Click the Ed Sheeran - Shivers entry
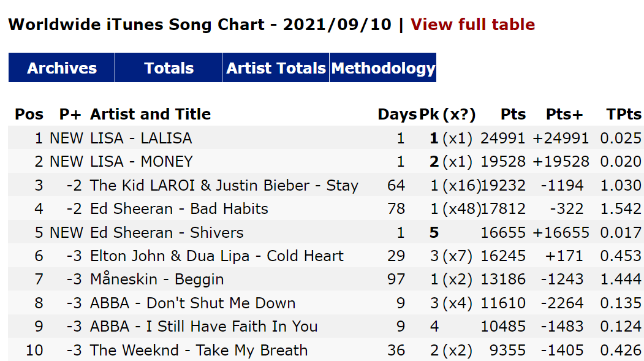The width and height of the screenshot is (644, 361). [x=167, y=232]
